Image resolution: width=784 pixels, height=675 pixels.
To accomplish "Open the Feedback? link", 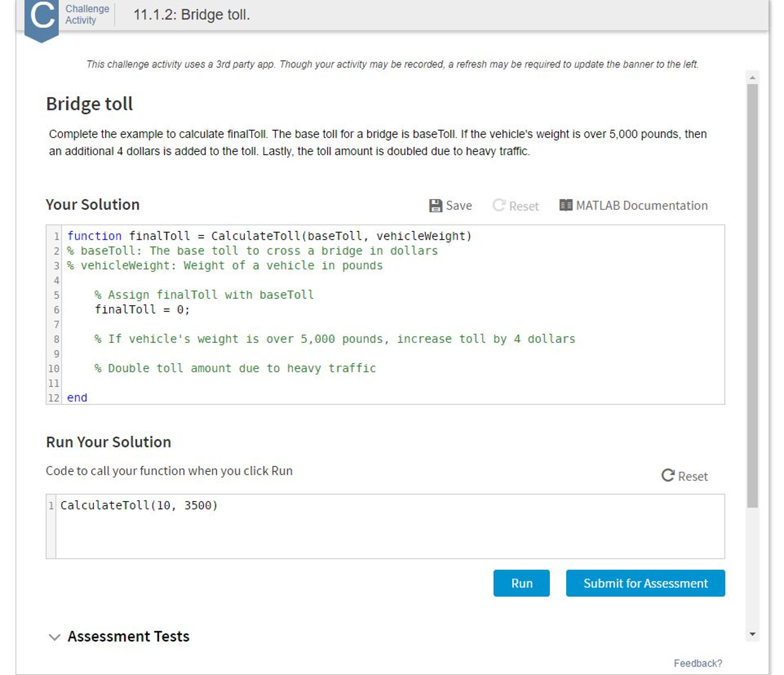I will (698, 663).
